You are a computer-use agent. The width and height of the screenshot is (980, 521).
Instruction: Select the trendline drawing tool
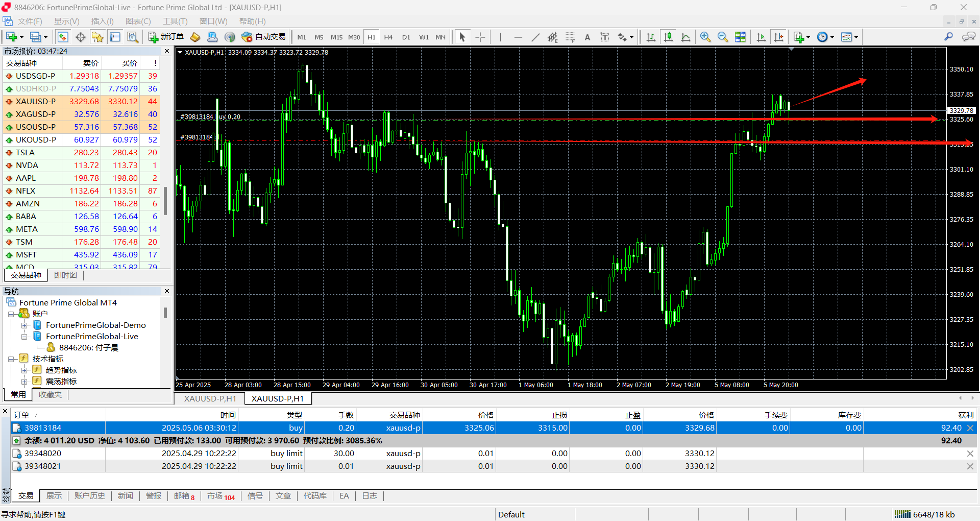click(x=535, y=37)
